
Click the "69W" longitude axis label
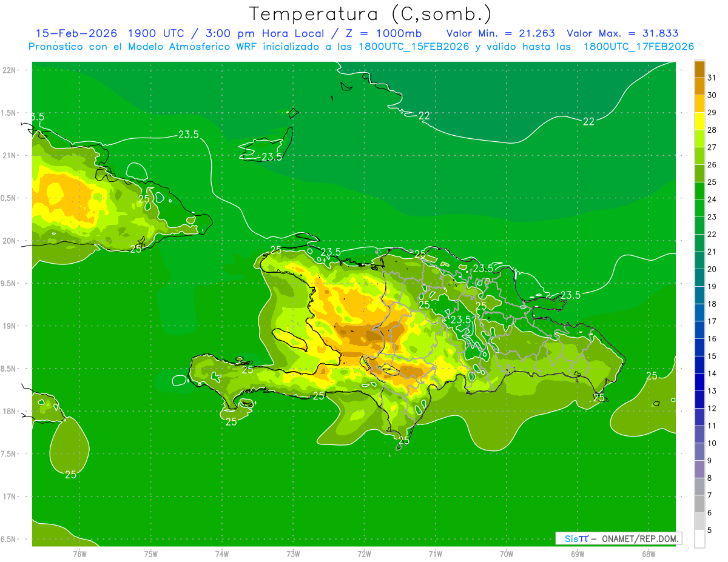(578, 554)
